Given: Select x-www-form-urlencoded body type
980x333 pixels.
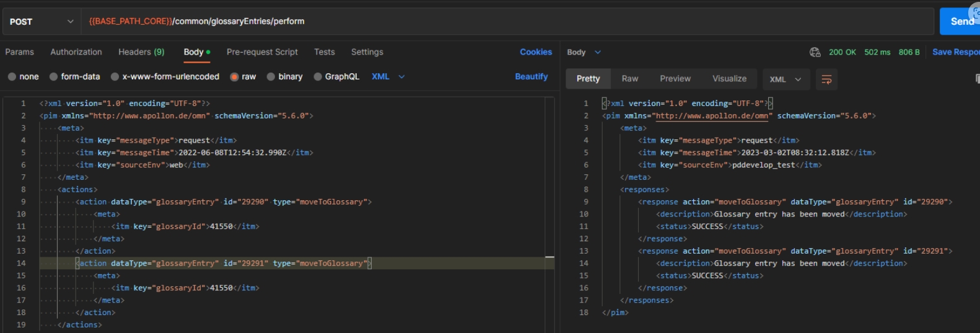Looking at the screenshot, I should tap(115, 77).
